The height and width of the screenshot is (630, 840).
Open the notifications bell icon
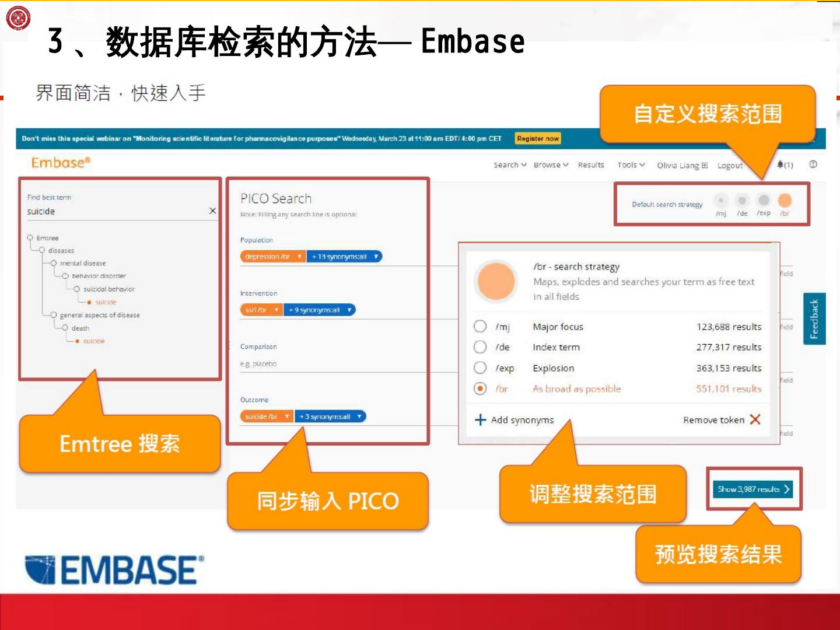click(x=780, y=164)
